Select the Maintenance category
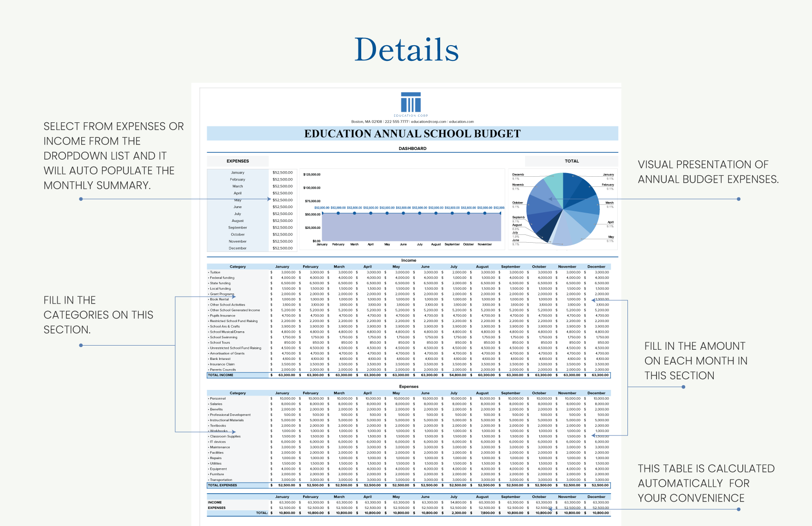 coord(219,447)
